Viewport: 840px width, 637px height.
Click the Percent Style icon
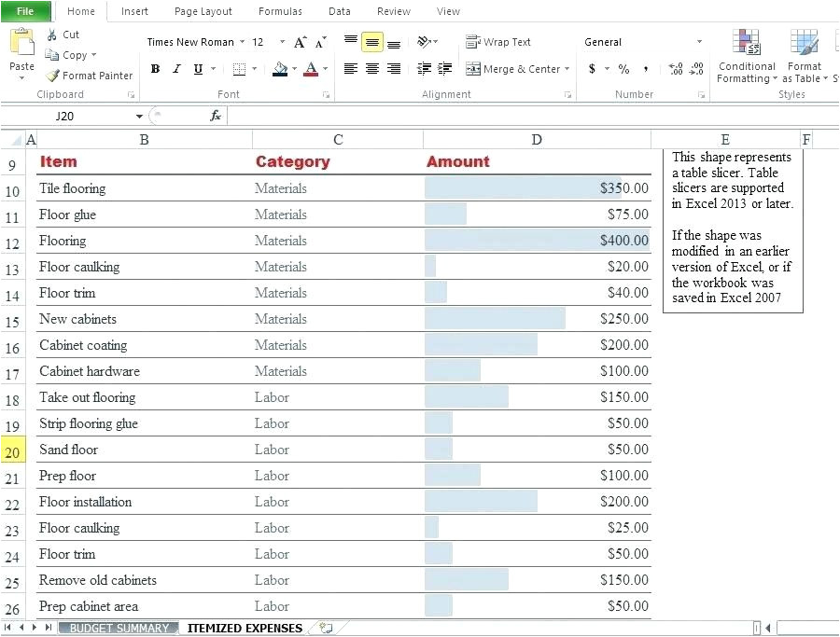point(623,69)
